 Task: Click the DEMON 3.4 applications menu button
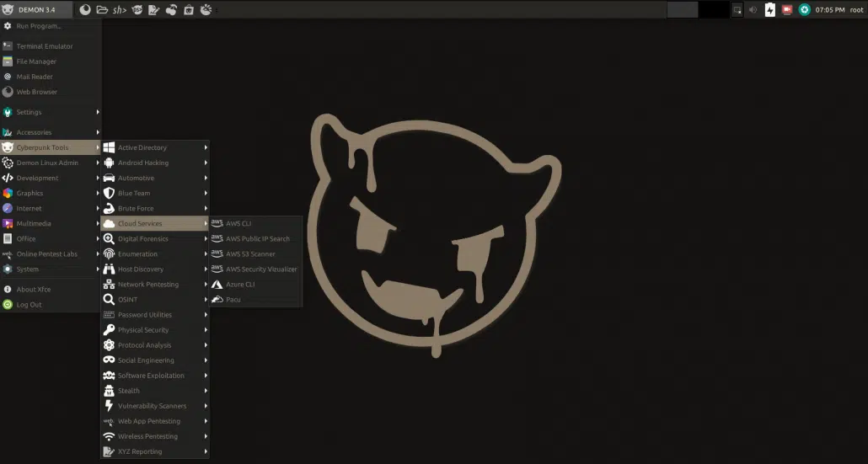point(36,9)
